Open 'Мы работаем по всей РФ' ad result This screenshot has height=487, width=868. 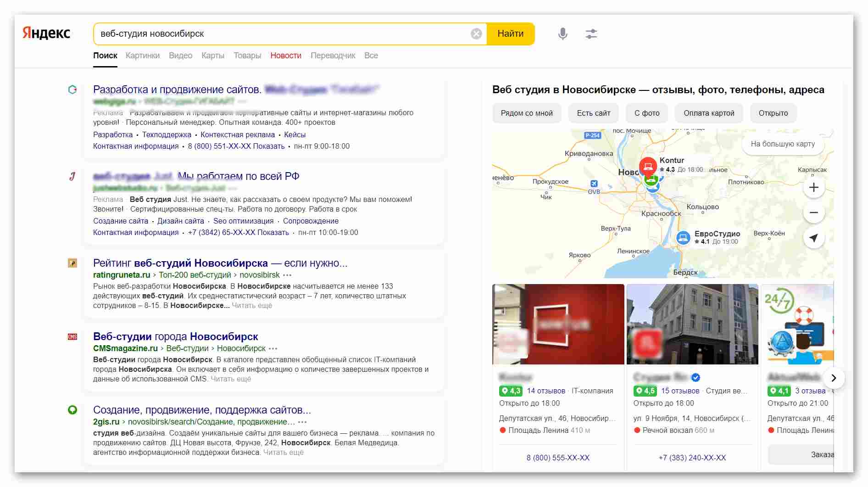click(x=239, y=176)
